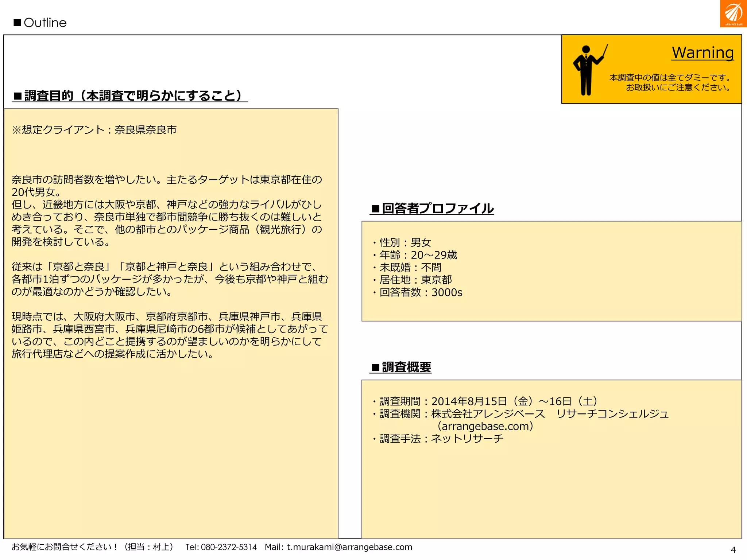
Task: Click the line 旅行代理店などへの提案作成に活かしたい。
Action: coord(113,354)
